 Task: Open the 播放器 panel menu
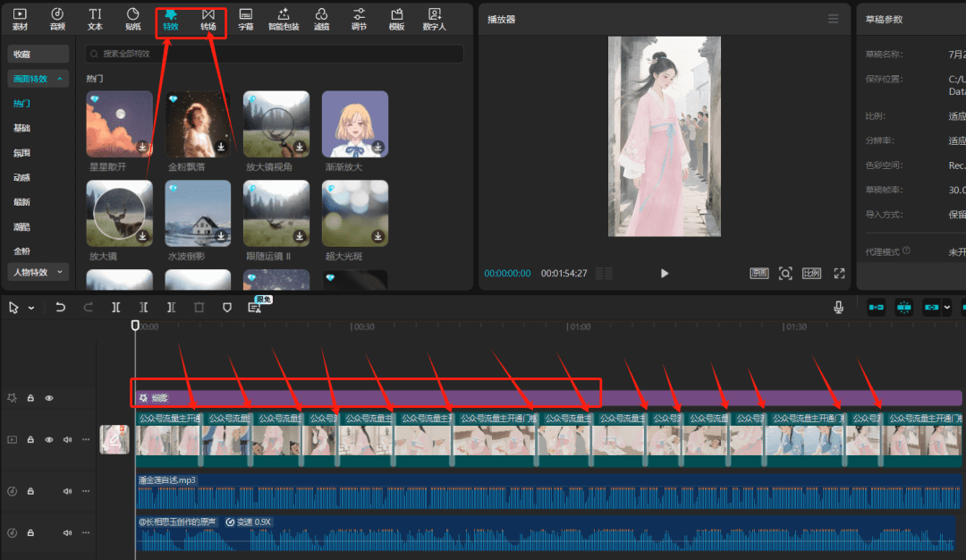833,19
